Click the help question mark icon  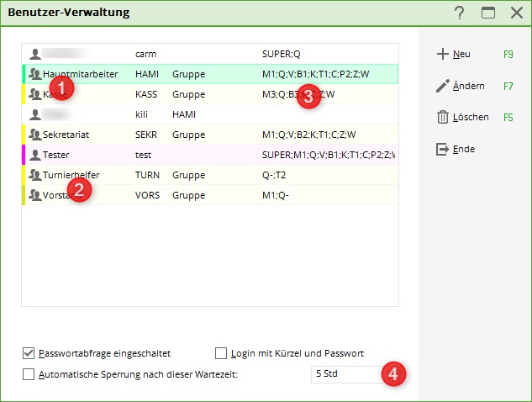pyautogui.click(x=459, y=12)
